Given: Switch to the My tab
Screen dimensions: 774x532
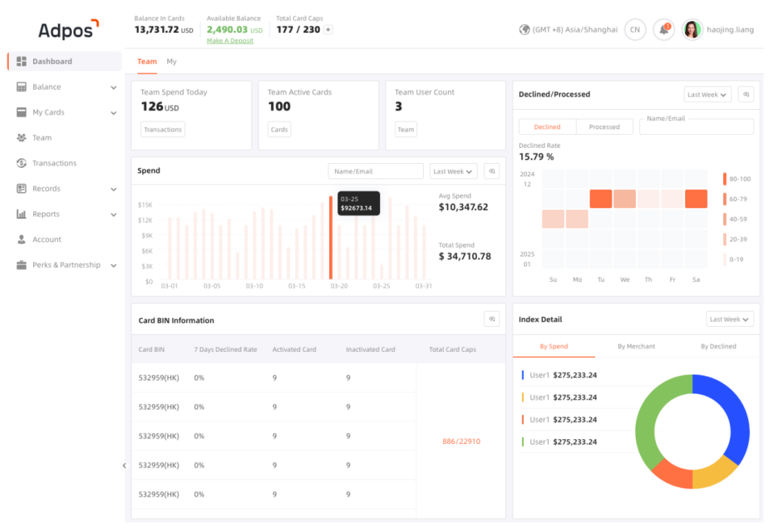Looking at the screenshot, I should pos(172,61).
